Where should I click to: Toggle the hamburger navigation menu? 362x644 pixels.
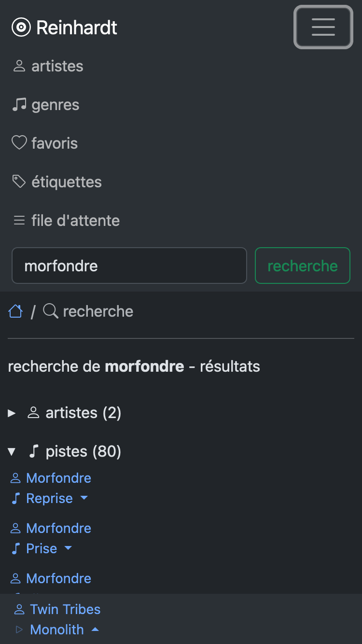[x=323, y=27]
